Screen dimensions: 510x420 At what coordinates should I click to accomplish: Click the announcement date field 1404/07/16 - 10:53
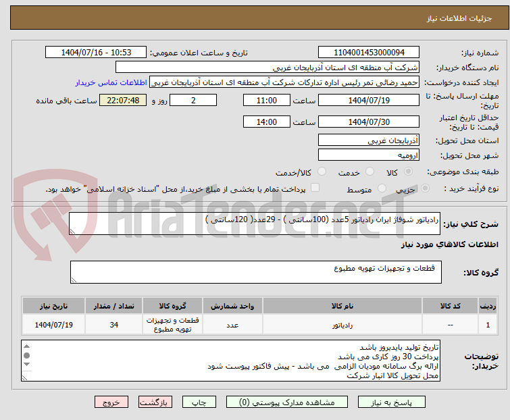pyautogui.click(x=96, y=53)
